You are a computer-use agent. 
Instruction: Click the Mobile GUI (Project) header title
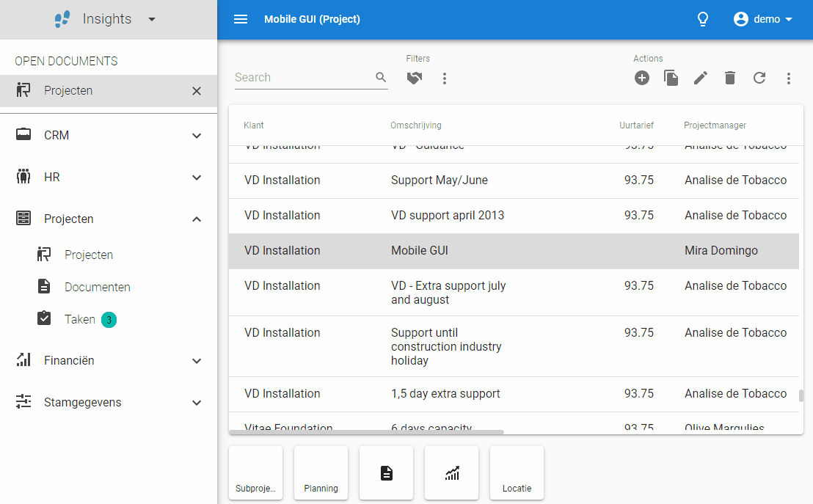312,19
